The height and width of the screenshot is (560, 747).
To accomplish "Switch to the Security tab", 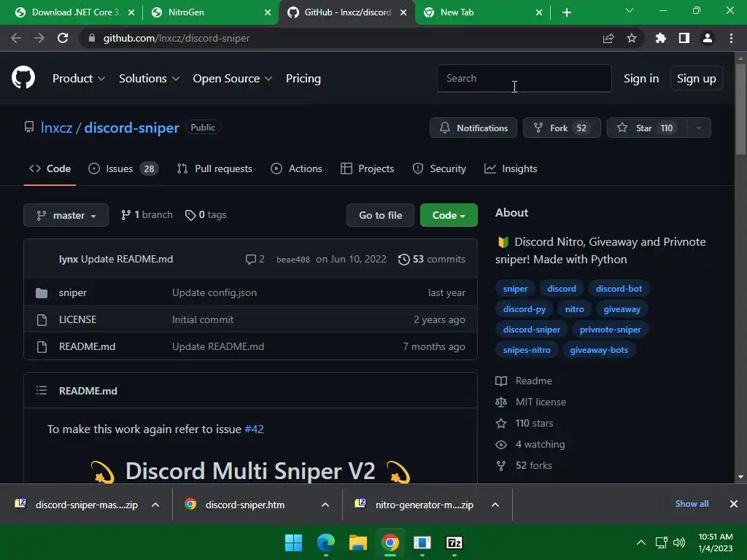I will [x=439, y=168].
